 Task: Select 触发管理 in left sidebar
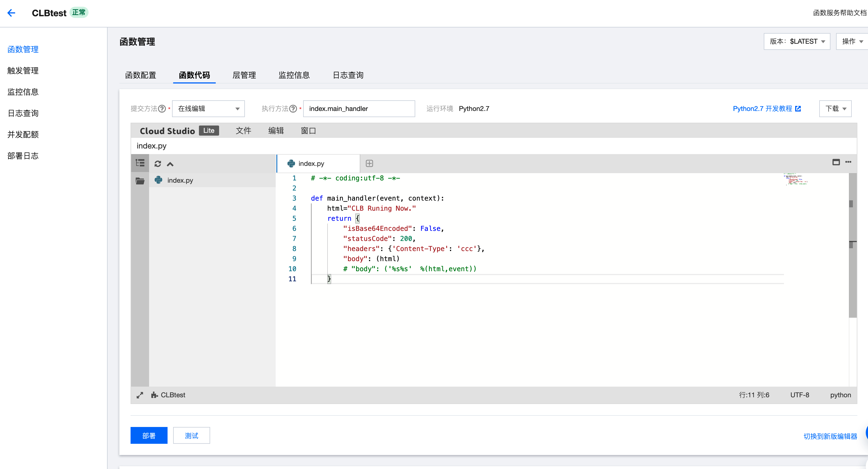[x=23, y=71]
